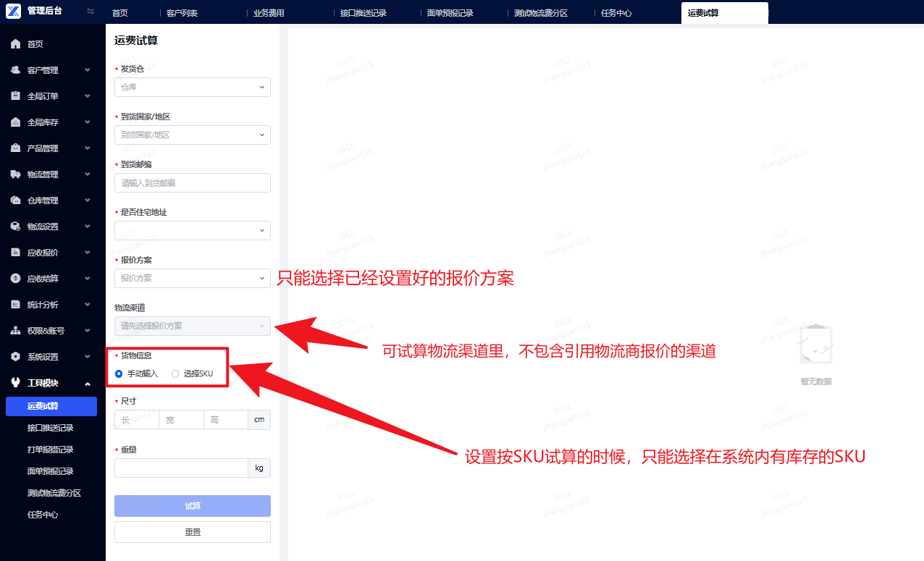Click the 长 length input field
This screenshot has height=561, width=924.
[137, 420]
